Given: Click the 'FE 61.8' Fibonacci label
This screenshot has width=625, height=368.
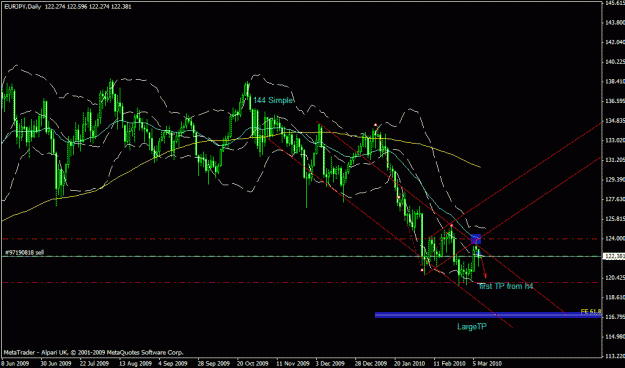Looking at the screenshot, I should pos(591,311).
